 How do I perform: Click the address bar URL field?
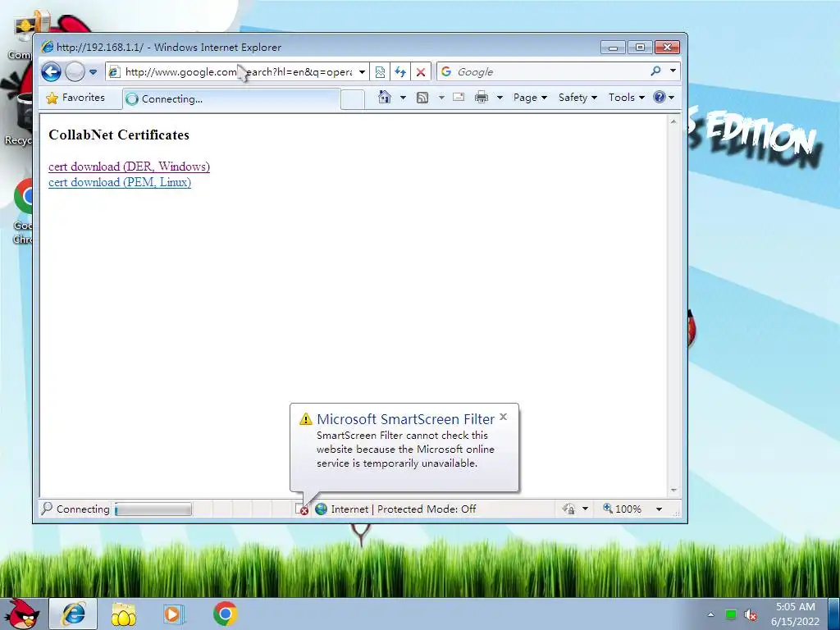[238, 72]
